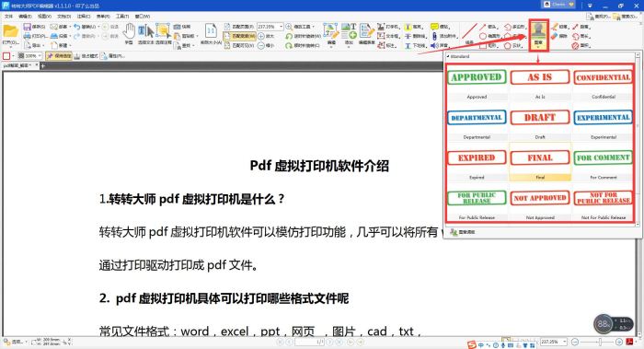Viewport: 644px width, 349px height.
Task: Select the Pencil tool
Action: tap(560, 27)
